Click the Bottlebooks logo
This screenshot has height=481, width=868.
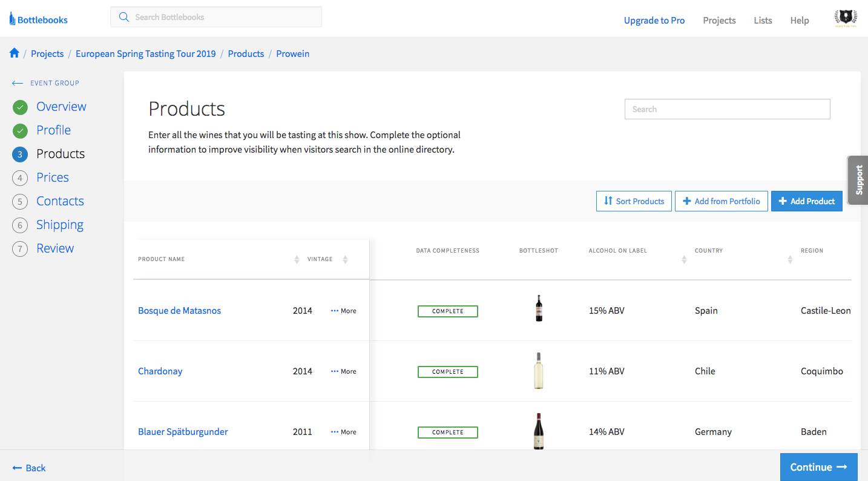pos(38,19)
